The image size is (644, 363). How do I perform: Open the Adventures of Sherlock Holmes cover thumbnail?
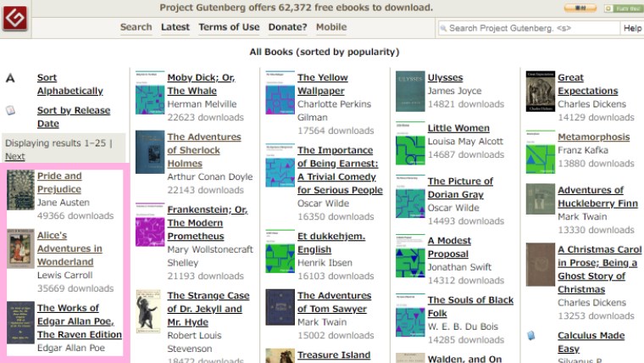point(150,152)
